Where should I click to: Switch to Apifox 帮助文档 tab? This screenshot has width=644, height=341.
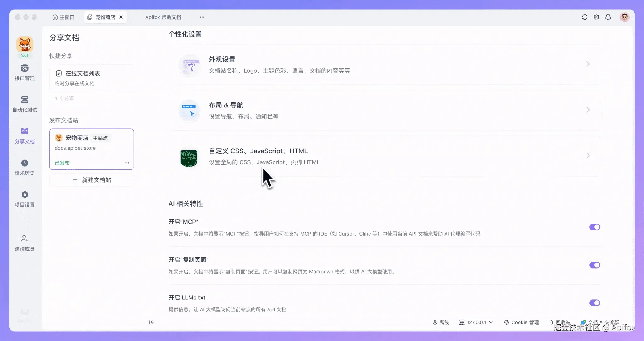pyautogui.click(x=163, y=17)
